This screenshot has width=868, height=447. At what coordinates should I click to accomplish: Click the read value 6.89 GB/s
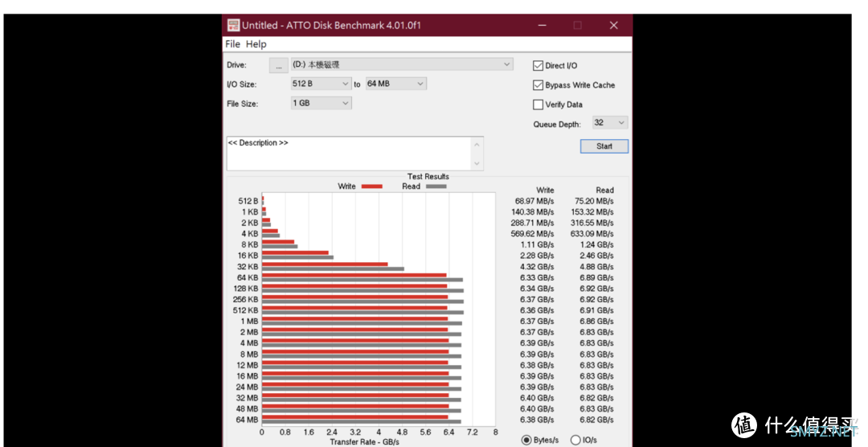596,277
